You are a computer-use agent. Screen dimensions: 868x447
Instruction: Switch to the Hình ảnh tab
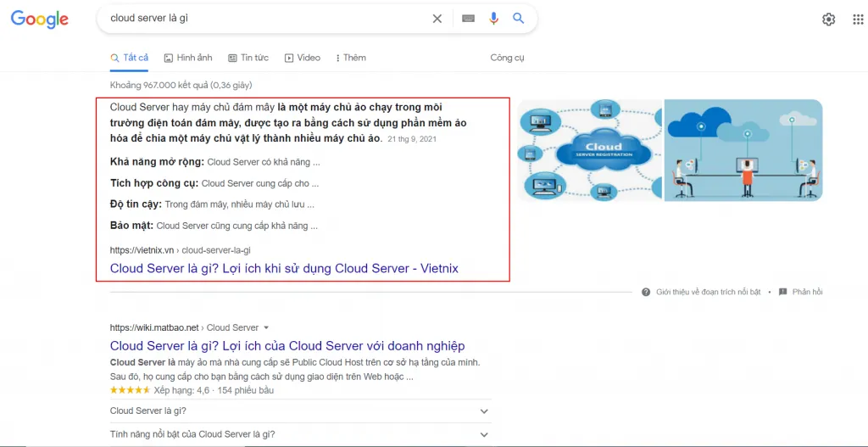pyautogui.click(x=188, y=58)
